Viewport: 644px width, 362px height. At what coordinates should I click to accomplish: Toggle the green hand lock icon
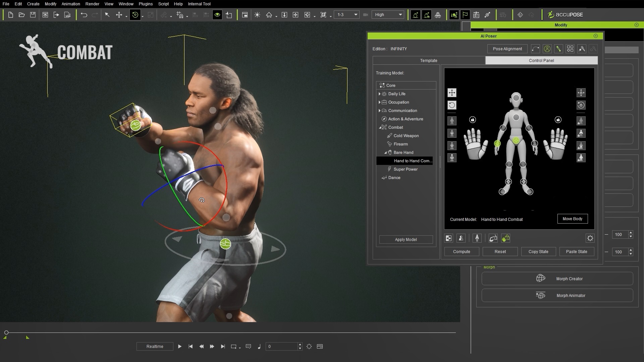pos(505,238)
